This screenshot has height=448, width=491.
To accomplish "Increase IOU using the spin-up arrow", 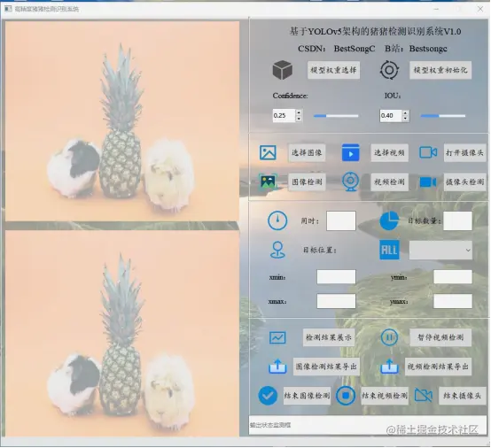I will pos(406,112).
